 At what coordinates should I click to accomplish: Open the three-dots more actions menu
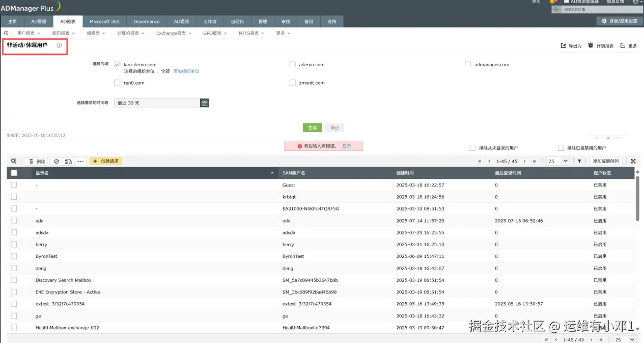(80, 161)
